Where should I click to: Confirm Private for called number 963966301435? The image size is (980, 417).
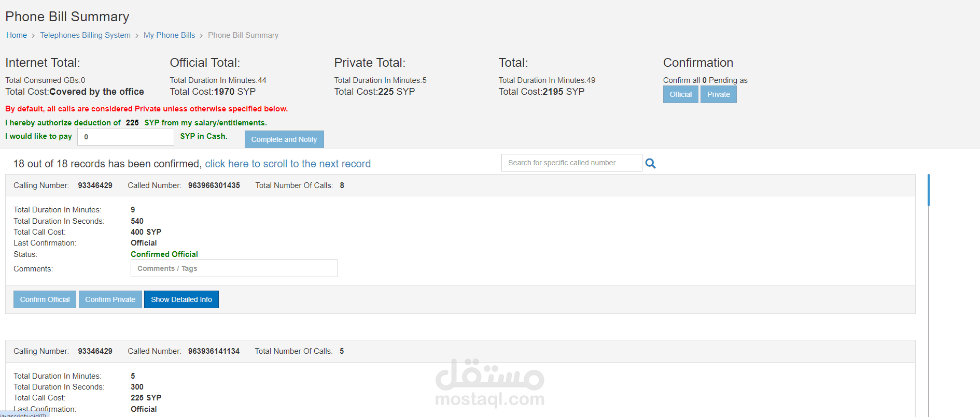click(x=110, y=299)
